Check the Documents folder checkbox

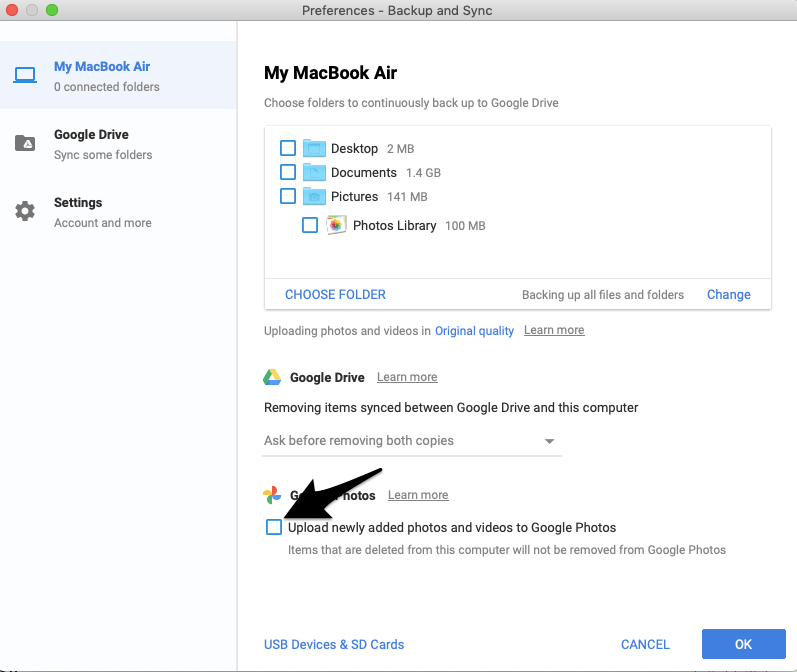pyautogui.click(x=288, y=172)
